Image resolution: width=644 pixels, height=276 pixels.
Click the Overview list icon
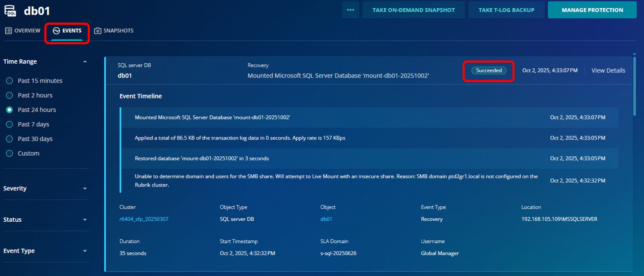[8, 31]
